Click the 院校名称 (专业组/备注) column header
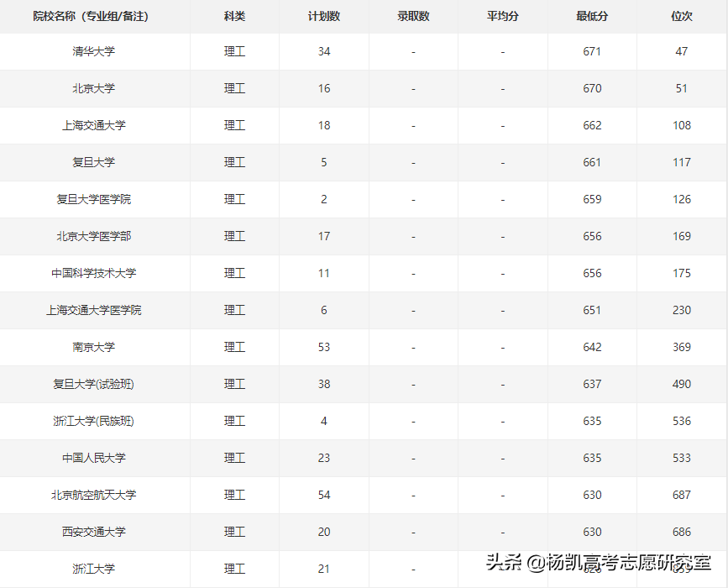728x588 pixels. tap(91, 16)
